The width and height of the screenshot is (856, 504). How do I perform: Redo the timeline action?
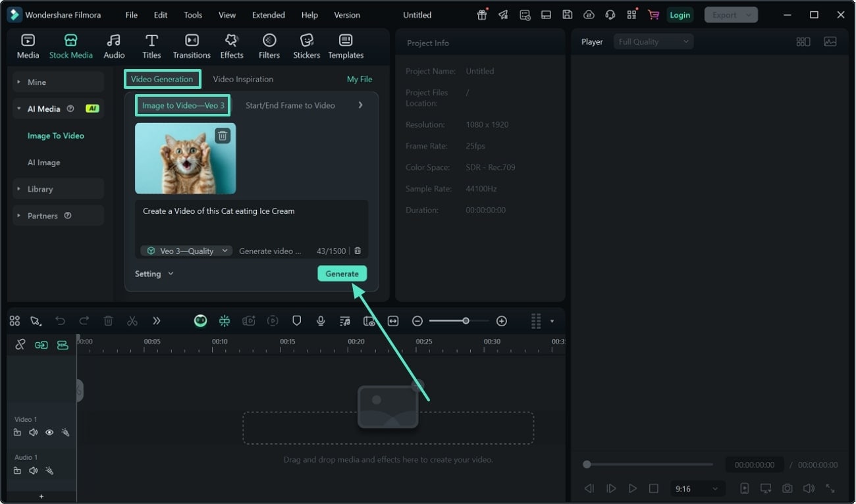click(x=84, y=321)
